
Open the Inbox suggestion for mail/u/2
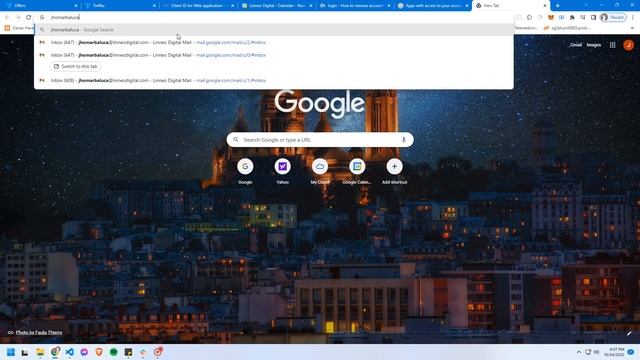(x=274, y=42)
